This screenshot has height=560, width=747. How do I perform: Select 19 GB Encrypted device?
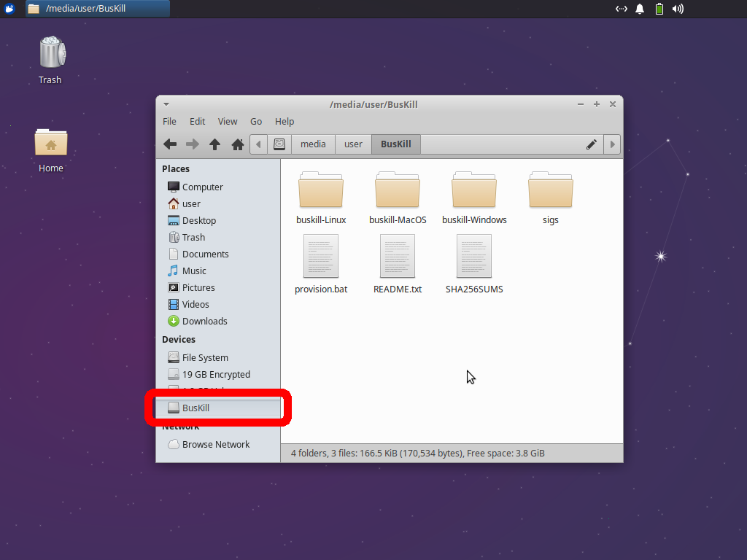pyautogui.click(x=218, y=374)
